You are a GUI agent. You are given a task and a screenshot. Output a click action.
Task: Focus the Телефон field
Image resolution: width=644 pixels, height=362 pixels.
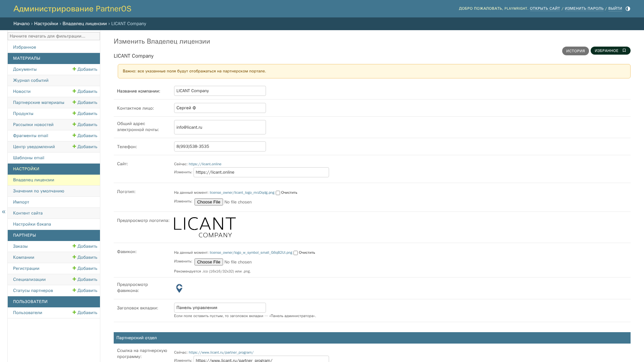[x=220, y=146]
